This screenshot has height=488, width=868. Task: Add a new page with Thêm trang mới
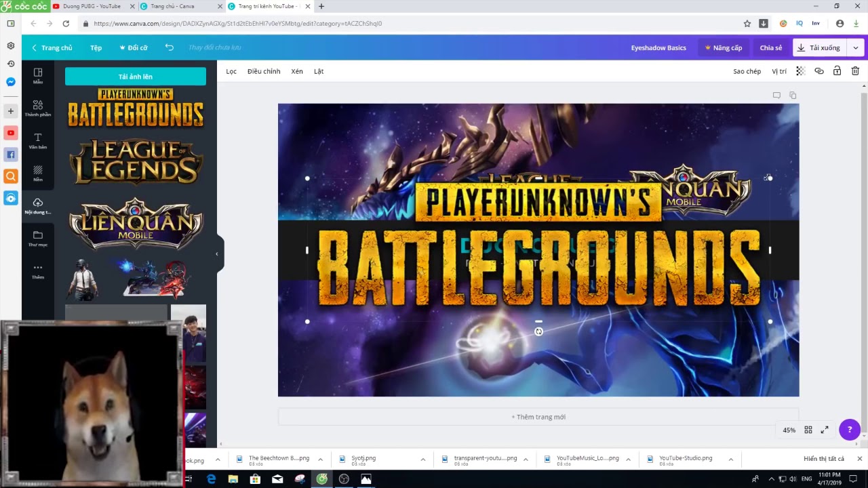(538, 417)
